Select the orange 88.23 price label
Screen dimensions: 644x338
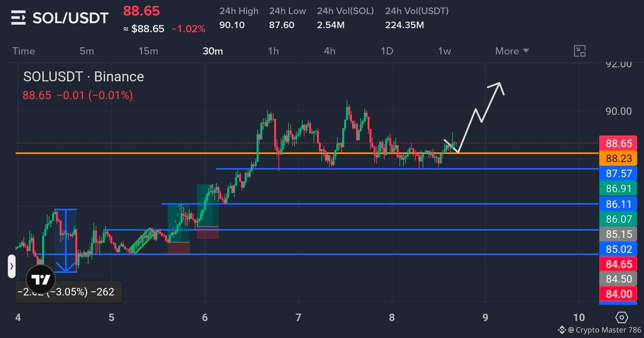[x=618, y=158]
